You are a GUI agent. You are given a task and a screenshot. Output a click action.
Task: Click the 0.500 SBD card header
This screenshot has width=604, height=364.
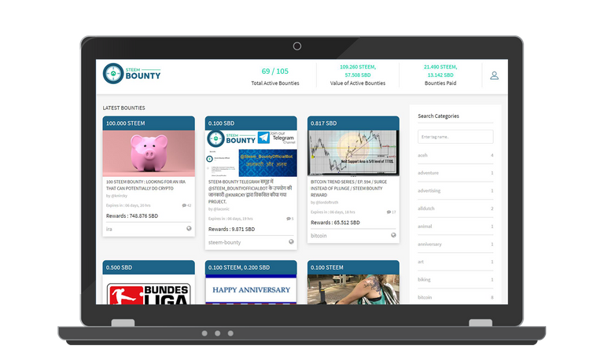[x=149, y=267]
